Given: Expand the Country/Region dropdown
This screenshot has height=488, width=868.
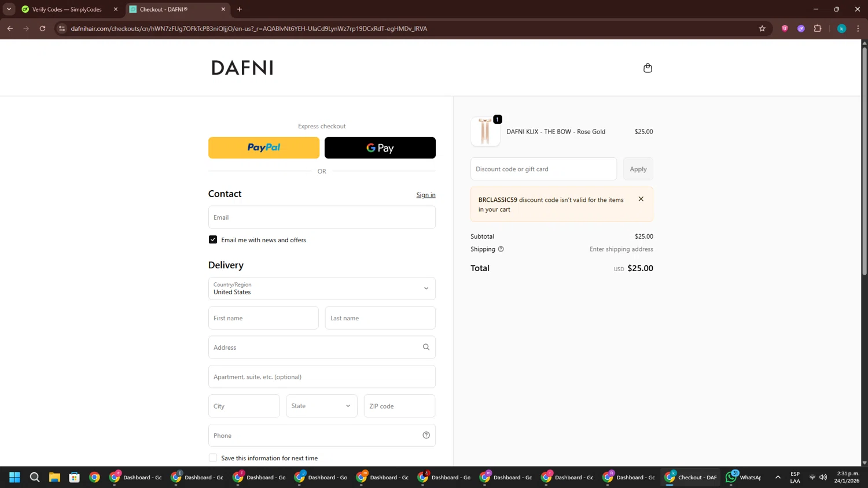Looking at the screenshot, I should click(x=322, y=289).
